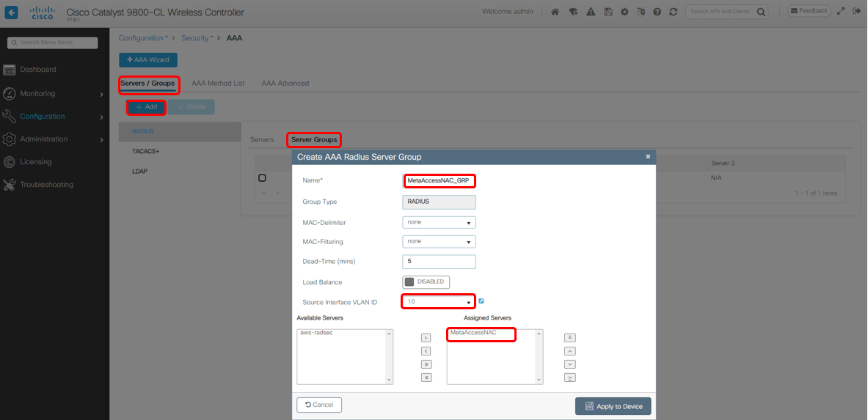The image size is (868, 420).
Task: Close the Create AAA Radius Server Group dialog
Action: [x=648, y=157]
